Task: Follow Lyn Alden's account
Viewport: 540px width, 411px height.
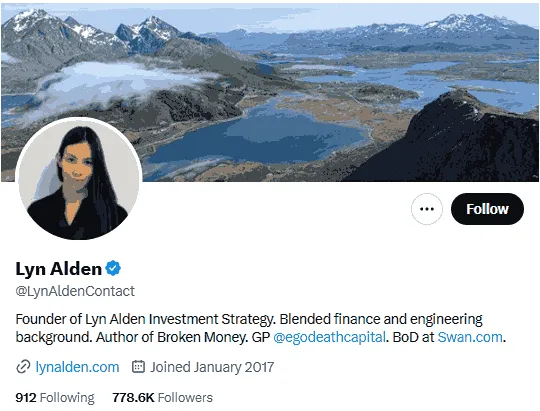Action: (x=487, y=209)
